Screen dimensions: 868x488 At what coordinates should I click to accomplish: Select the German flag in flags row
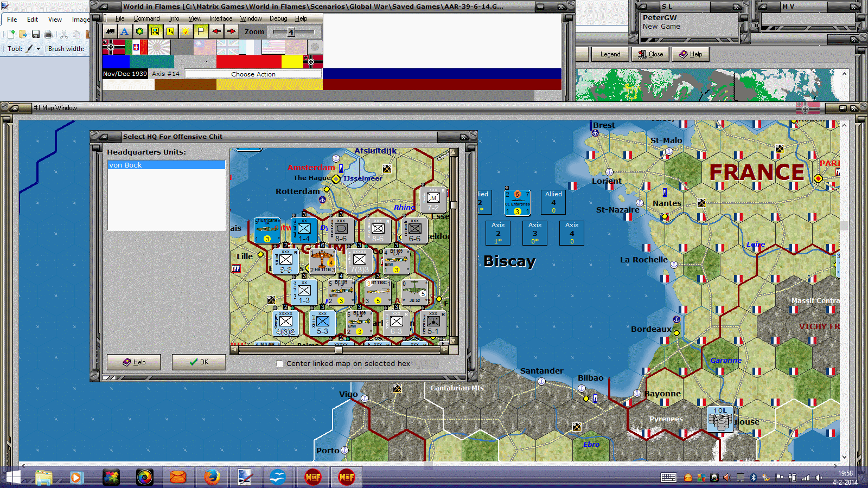pyautogui.click(x=113, y=47)
